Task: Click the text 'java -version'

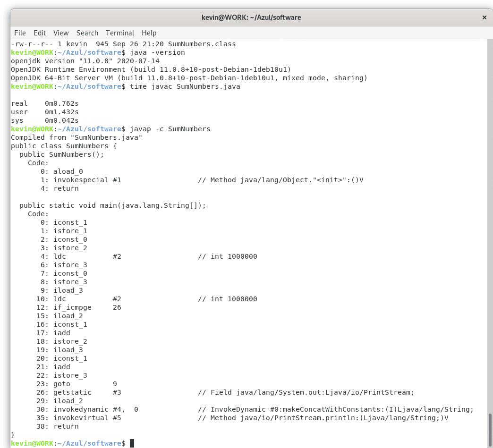Action: [x=157, y=52]
